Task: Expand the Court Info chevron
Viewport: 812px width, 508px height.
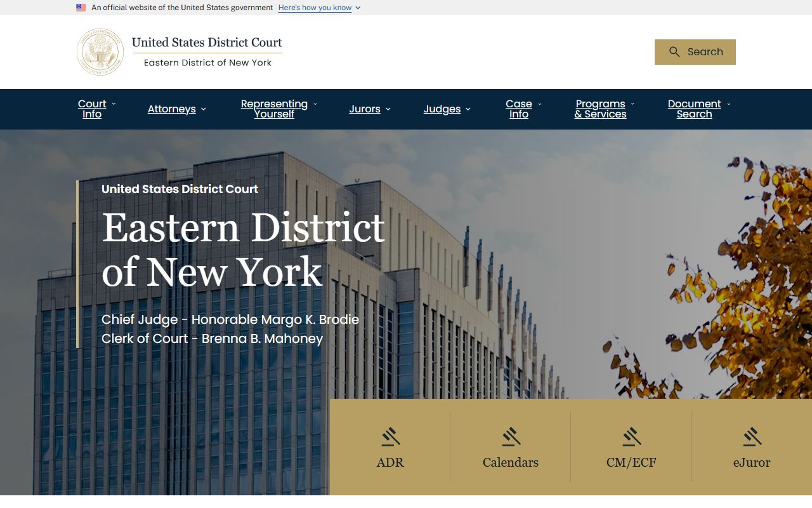Action: click(114, 104)
